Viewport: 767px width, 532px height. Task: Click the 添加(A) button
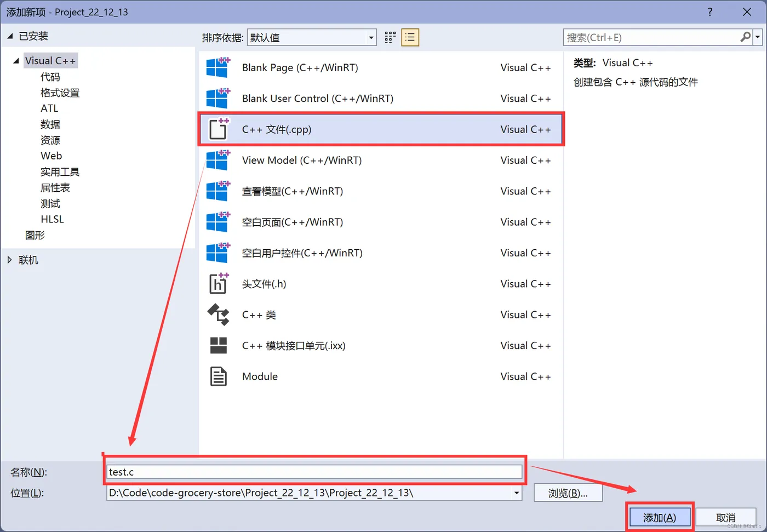660,518
